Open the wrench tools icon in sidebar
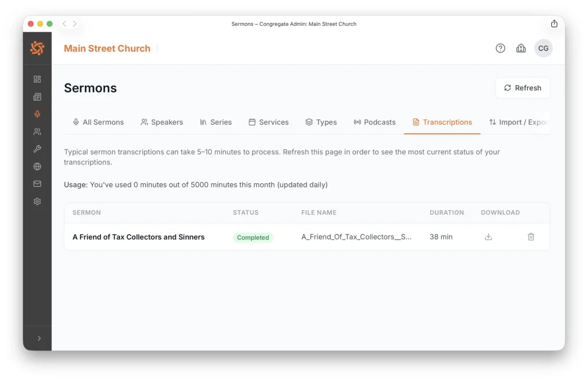Image resolution: width=588 pixels, height=381 pixels. coord(37,149)
